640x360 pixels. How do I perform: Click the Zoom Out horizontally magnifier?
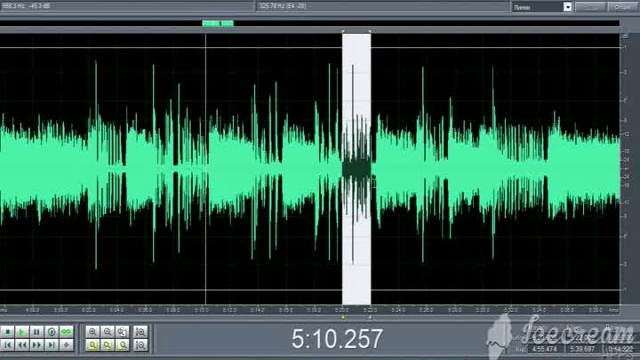[107, 332]
